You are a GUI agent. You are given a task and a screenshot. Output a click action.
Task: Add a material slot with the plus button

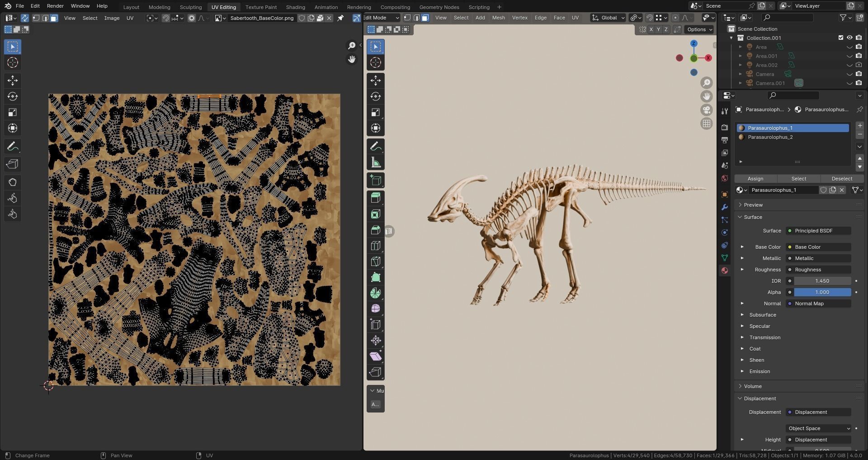pos(859,126)
